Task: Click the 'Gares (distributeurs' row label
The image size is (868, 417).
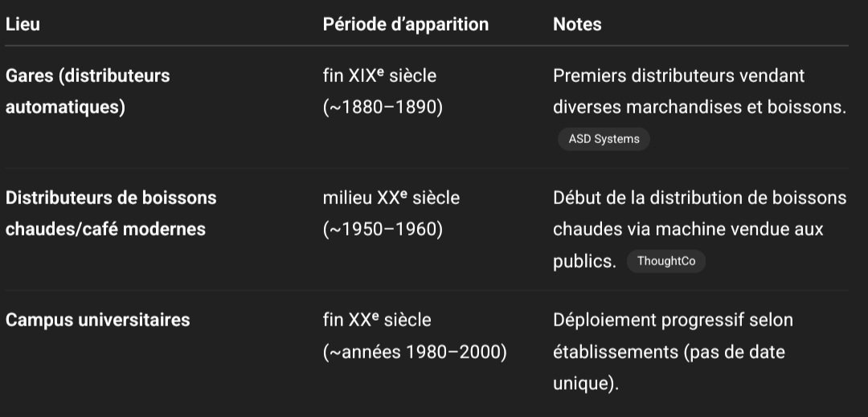Action: point(88,76)
